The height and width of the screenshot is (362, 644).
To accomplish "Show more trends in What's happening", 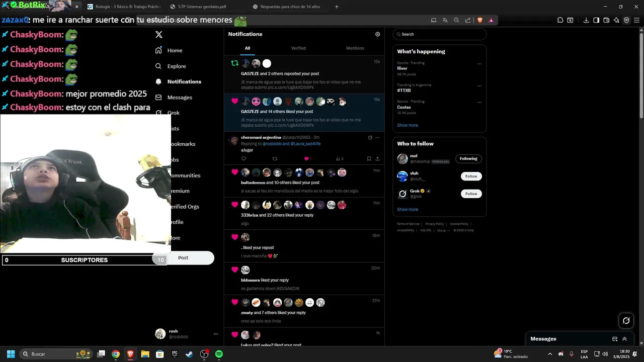I will tap(408, 125).
